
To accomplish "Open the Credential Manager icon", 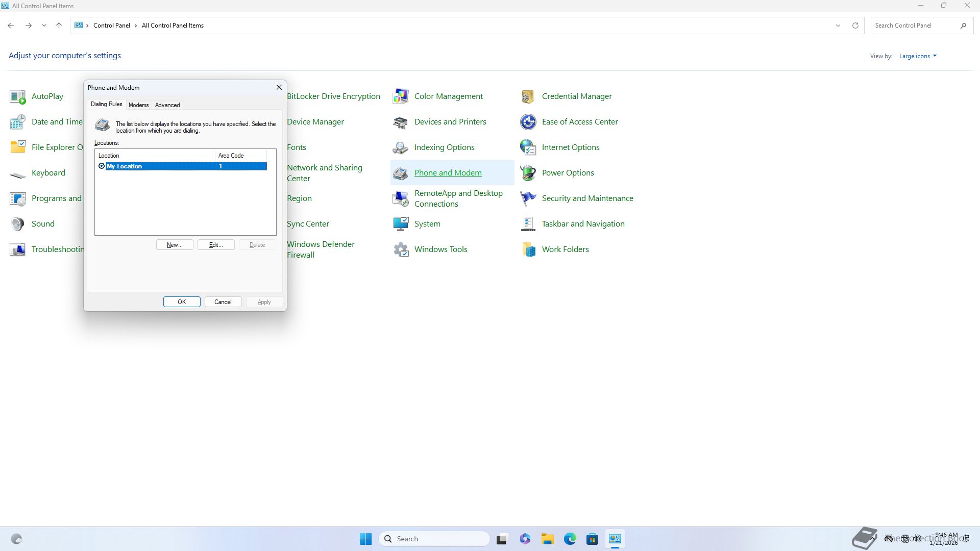I will click(x=528, y=96).
